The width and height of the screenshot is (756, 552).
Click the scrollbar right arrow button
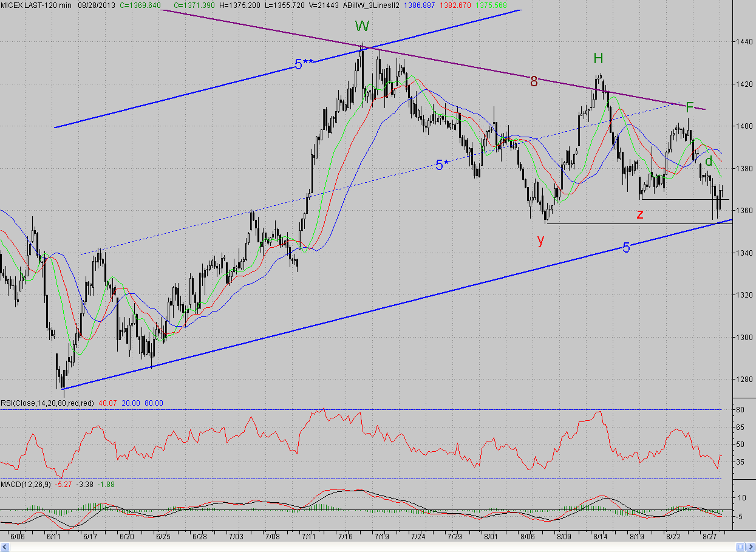pyautogui.click(x=751, y=547)
